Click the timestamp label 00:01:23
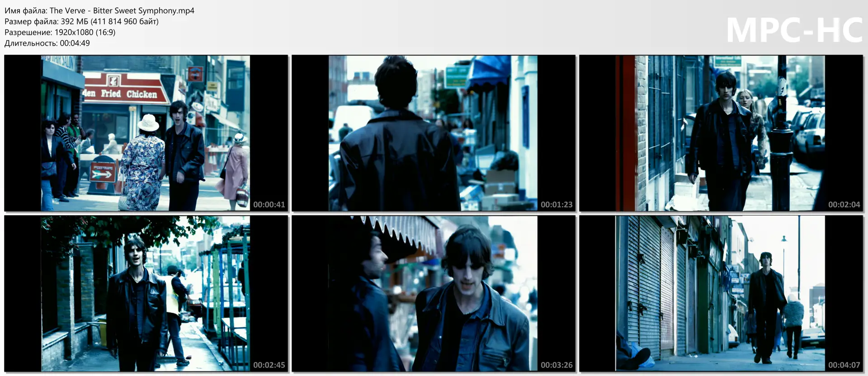The height and width of the screenshot is (376, 868). pos(557,205)
